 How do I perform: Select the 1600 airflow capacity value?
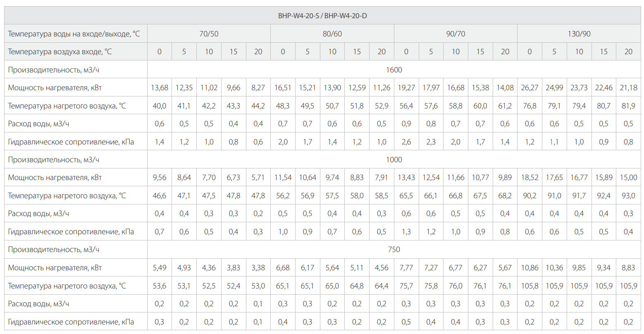[x=394, y=70]
